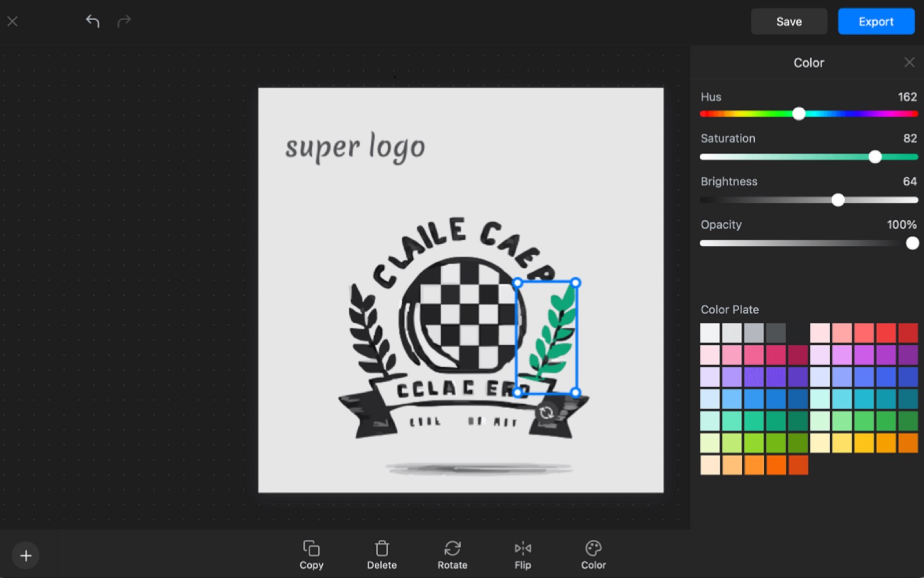Select the Rotate tool in bottom bar
The height and width of the screenshot is (578, 924).
click(452, 555)
